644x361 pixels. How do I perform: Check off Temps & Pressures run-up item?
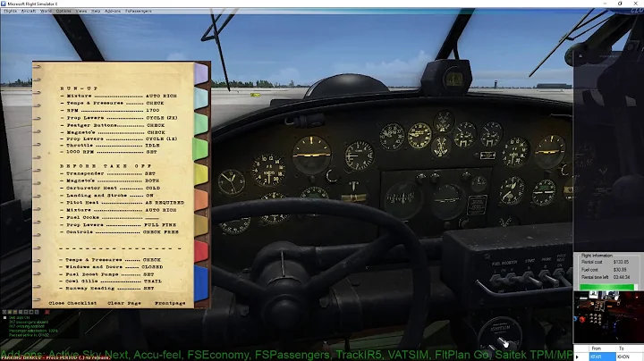point(112,103)
